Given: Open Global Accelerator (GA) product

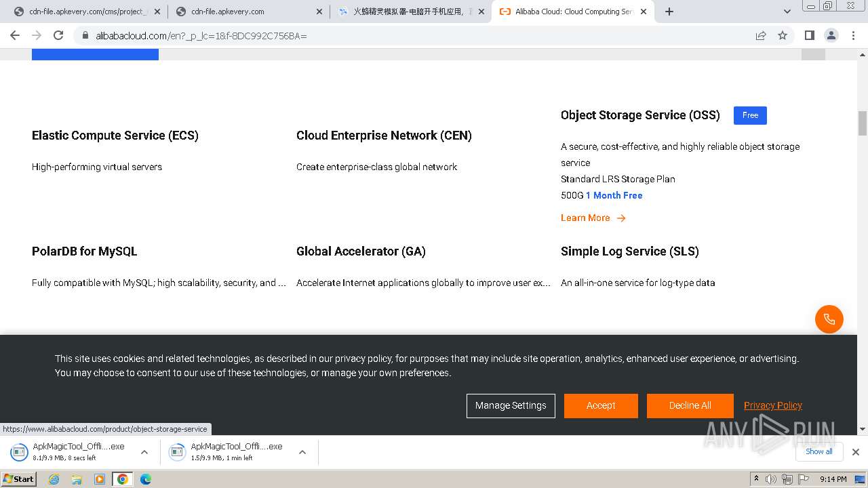Looking at the screenshot, I should [x=361, y=251].
